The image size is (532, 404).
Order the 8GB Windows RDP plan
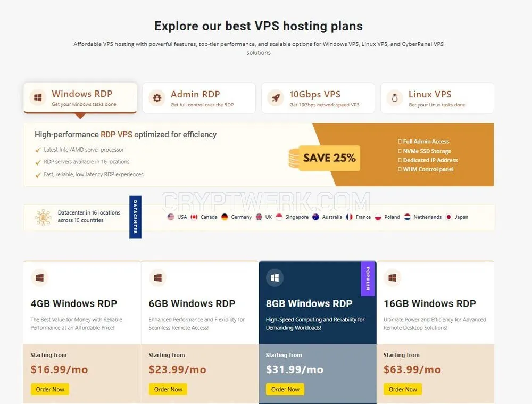[285, 390]
